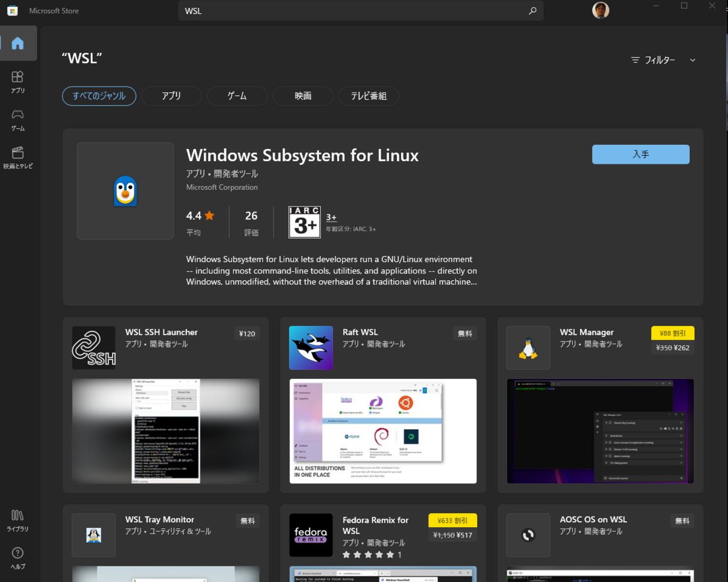Maximize the Microsoft Store window
The width and height of the screenshot is (728, 582).
pos(684,6)
